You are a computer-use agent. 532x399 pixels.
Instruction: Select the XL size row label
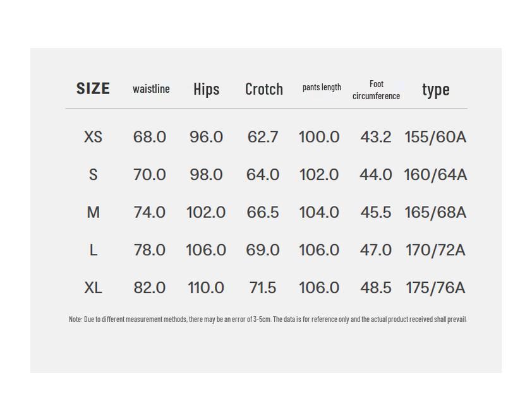click(93, 288)
